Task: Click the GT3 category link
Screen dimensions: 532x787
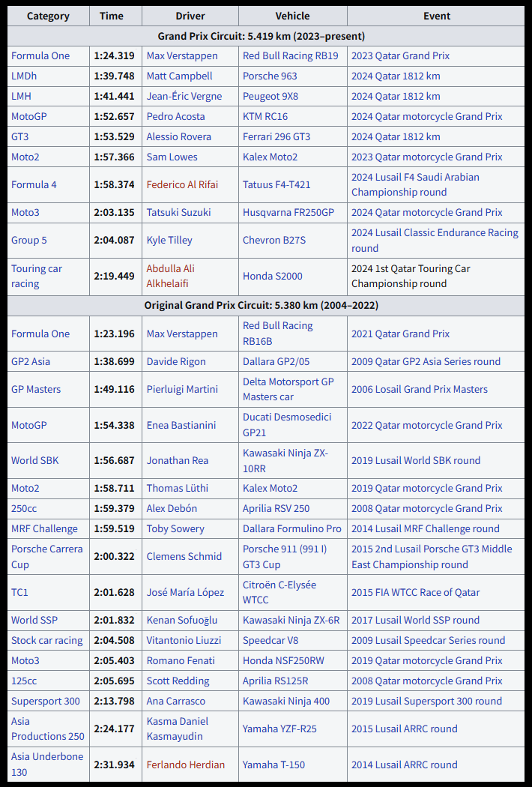Action: (x=20, y=136)
